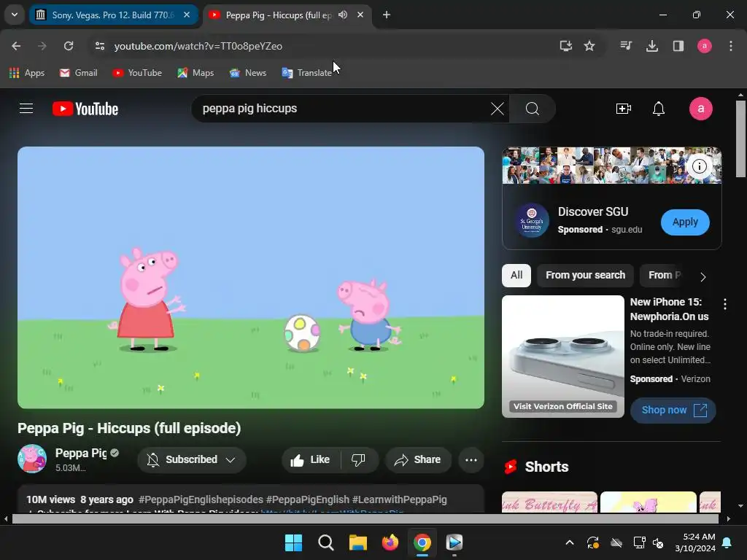Dislike the video with thumbs down
Viewport: 747px width, 560px height.
[358, 459]
